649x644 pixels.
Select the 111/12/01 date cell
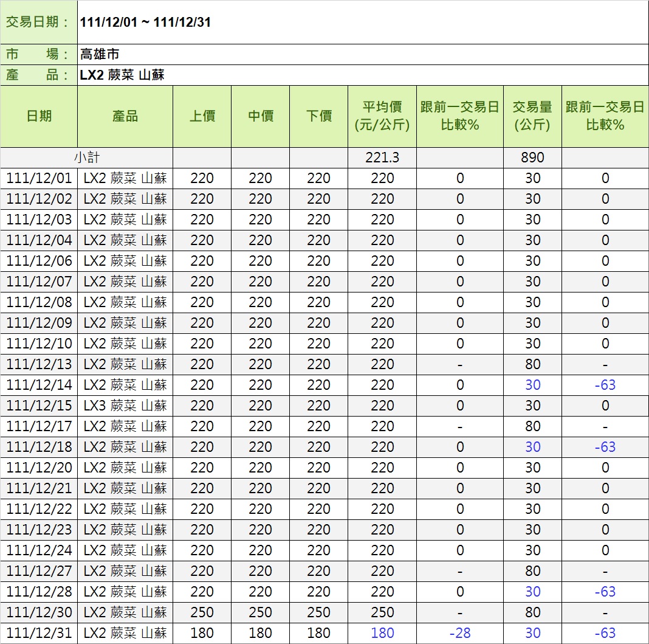39,178
